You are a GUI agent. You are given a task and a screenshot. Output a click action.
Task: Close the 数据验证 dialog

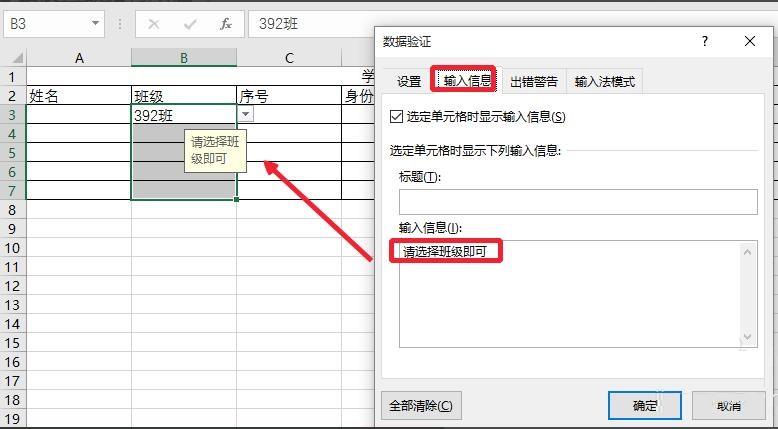[x=750, y=41]
